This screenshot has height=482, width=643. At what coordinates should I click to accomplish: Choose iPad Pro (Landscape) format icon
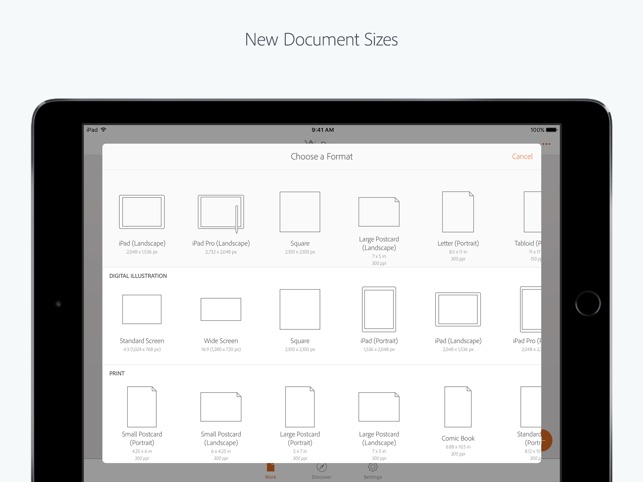221,213
